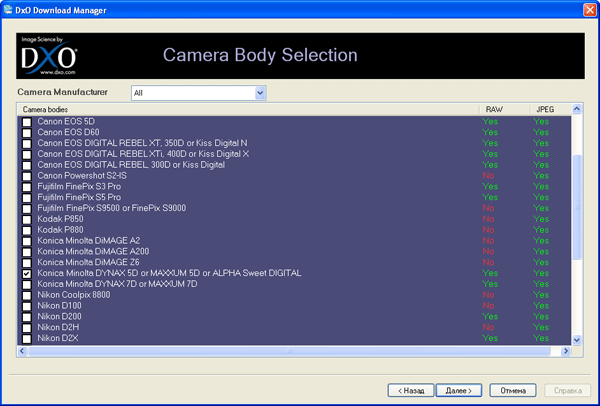Click JPEG 'Yes' value for Kodak P850
The image size is (600, 406).
541,219
